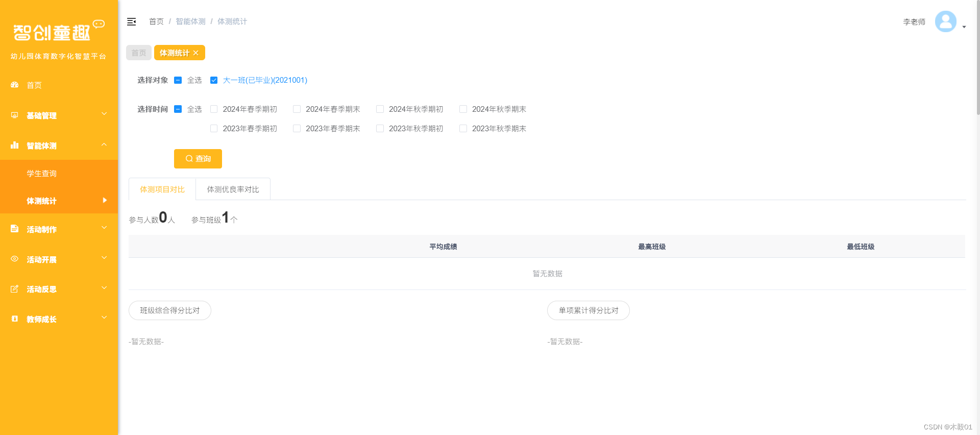Viewport: 980px width, 435px height.
Task: Check 2023年春季期初 checkbox
Action: (x=214, y=129)
